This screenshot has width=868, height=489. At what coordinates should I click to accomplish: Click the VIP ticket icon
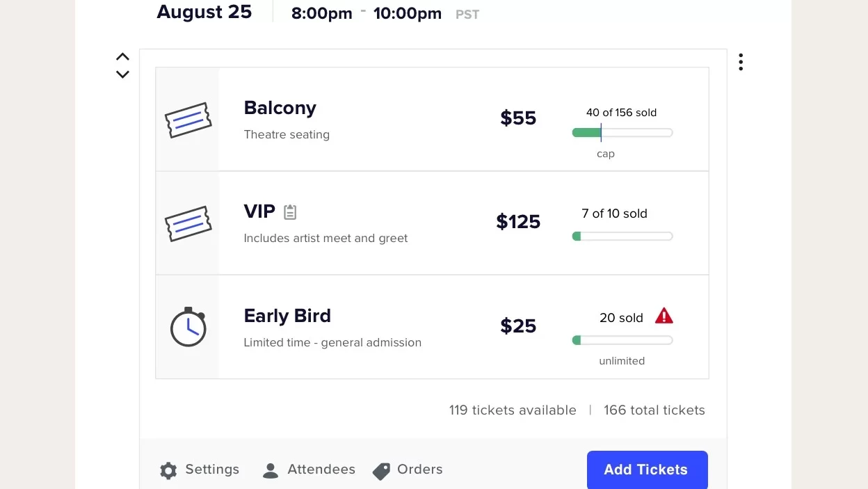pyautogui.click(x=188, y=223)
